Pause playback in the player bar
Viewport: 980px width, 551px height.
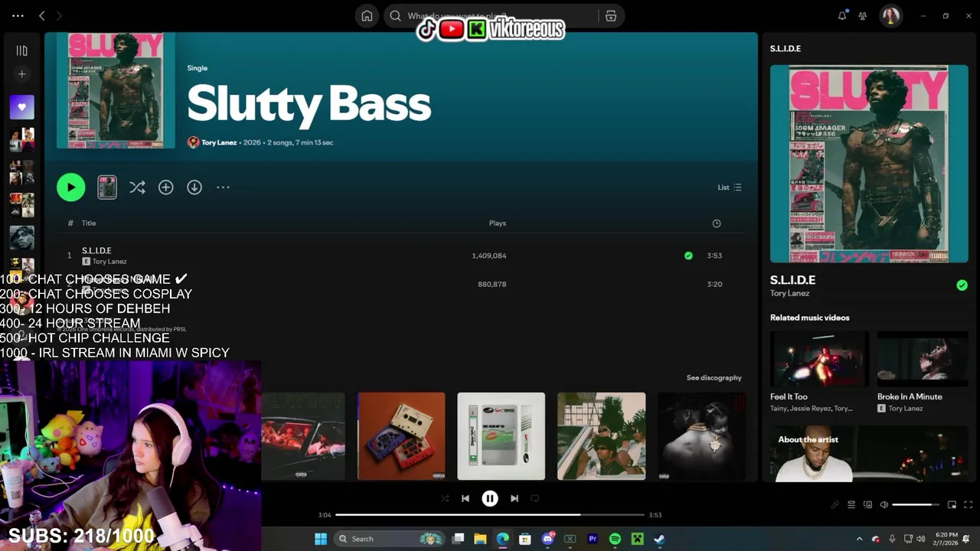(490, 499)
